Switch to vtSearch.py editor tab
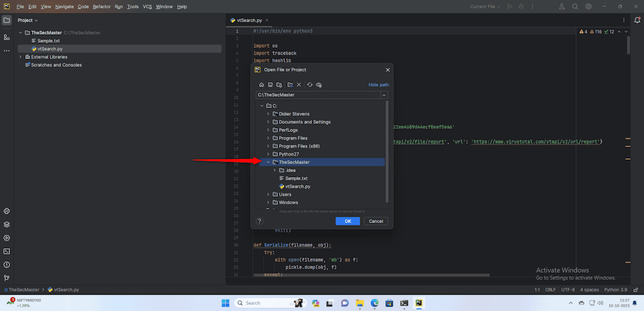644x311 pixels. coord(249,20)
